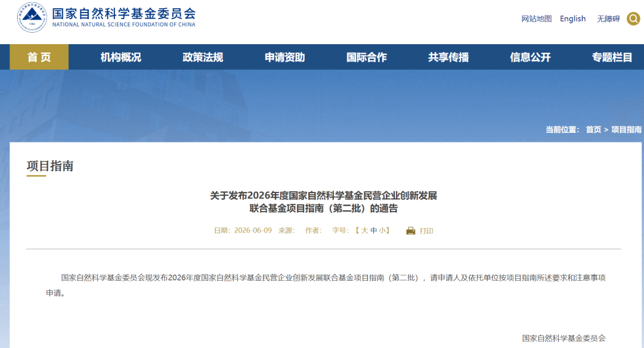The height and width of the screenshot is (348, 644).
Task: Click the 作者: label
Action: click(314, 231)
